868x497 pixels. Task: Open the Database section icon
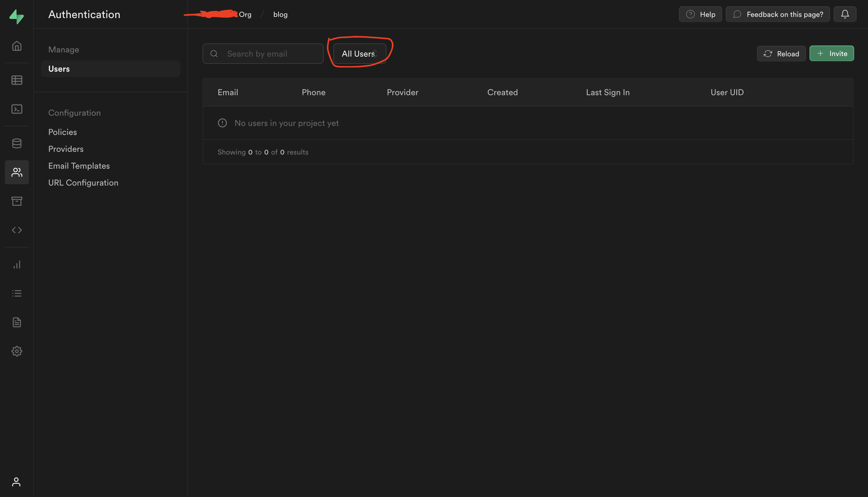point(17,143)
